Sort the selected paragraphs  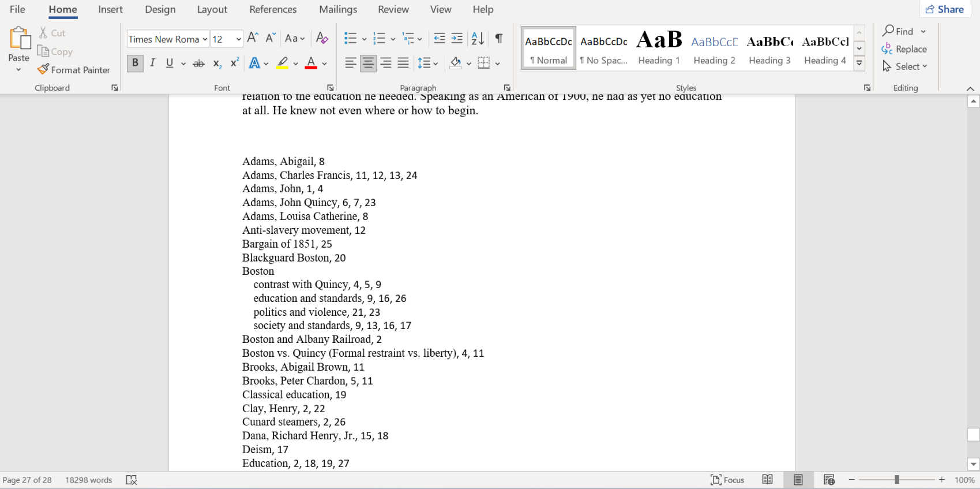[478, 39]
